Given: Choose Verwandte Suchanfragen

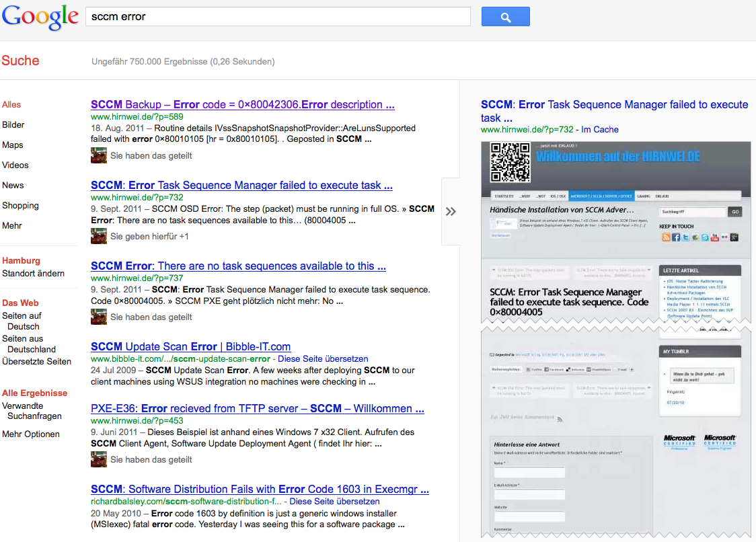Looking at the screenshot, I should click(x=32, y=411).
